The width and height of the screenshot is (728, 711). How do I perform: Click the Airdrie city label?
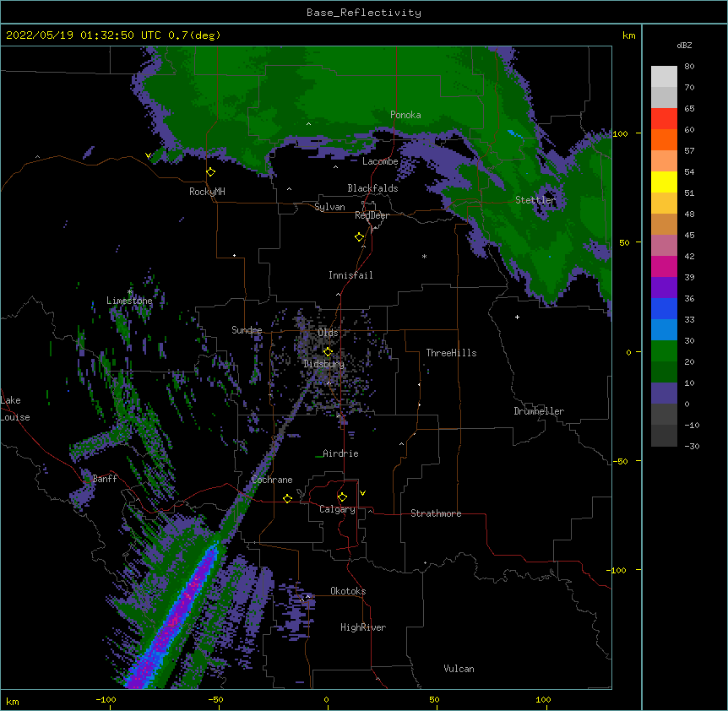click(340, 453)
